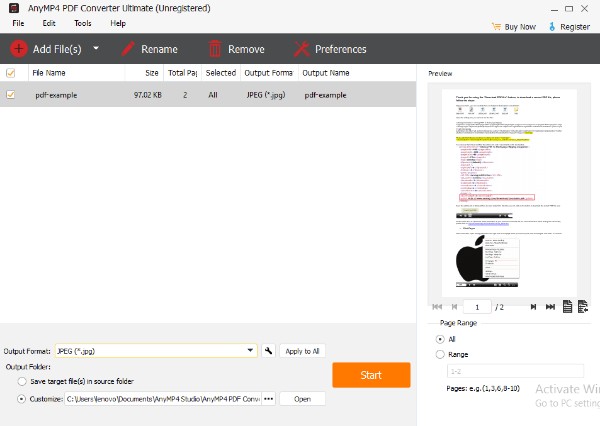The height and width of the screenshot is (426, 600).
Task: Open Preferences from the toolbar
Action: 330,49
